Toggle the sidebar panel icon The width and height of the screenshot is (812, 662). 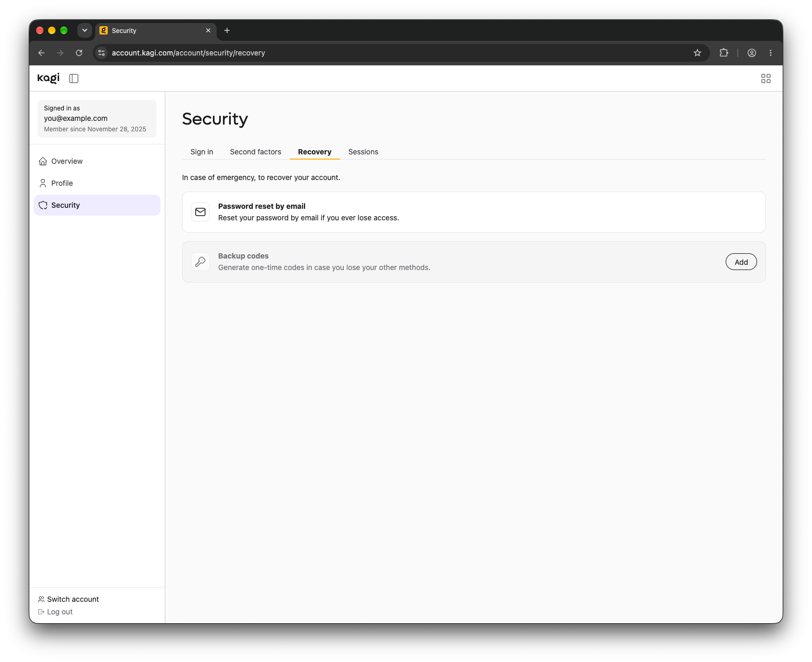coord(74,78)
